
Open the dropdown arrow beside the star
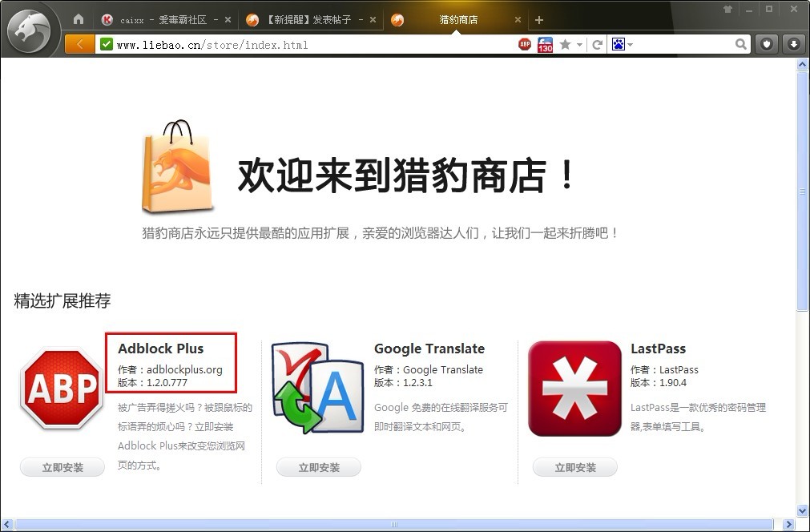[579, 45]
